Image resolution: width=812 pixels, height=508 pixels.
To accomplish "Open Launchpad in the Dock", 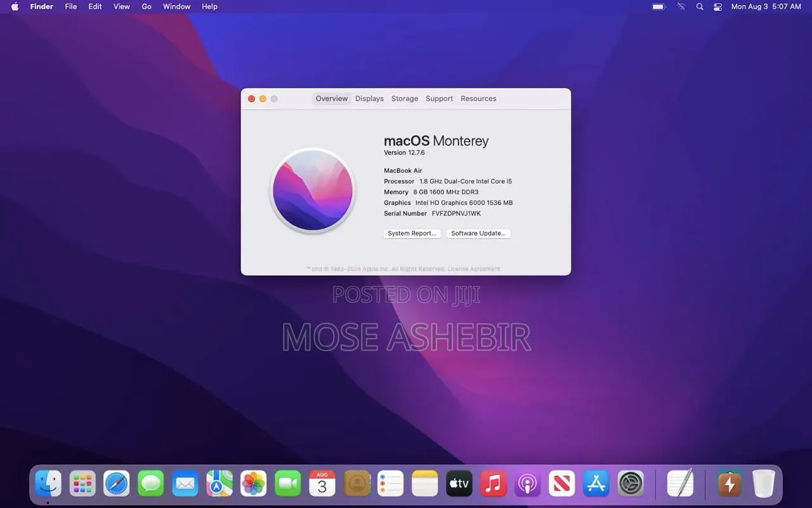I will [82, 484].
